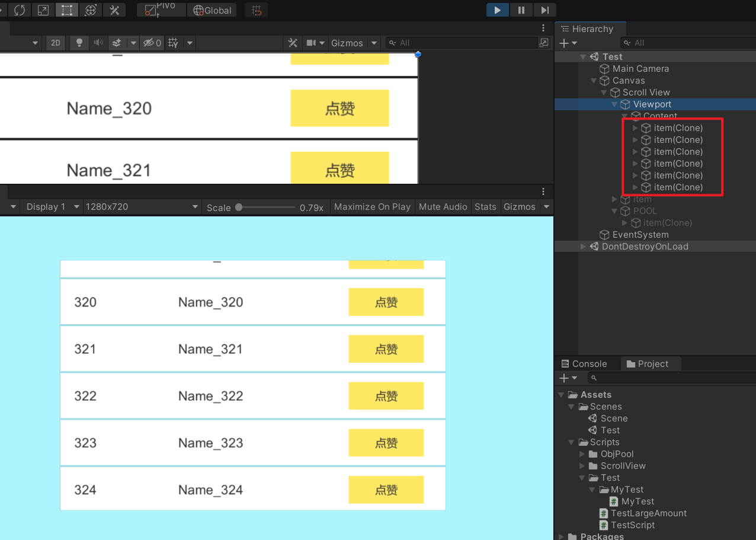Screen dimensions: 756x540
Task: Collapse the Scroll View arrow
Action: 604,92
